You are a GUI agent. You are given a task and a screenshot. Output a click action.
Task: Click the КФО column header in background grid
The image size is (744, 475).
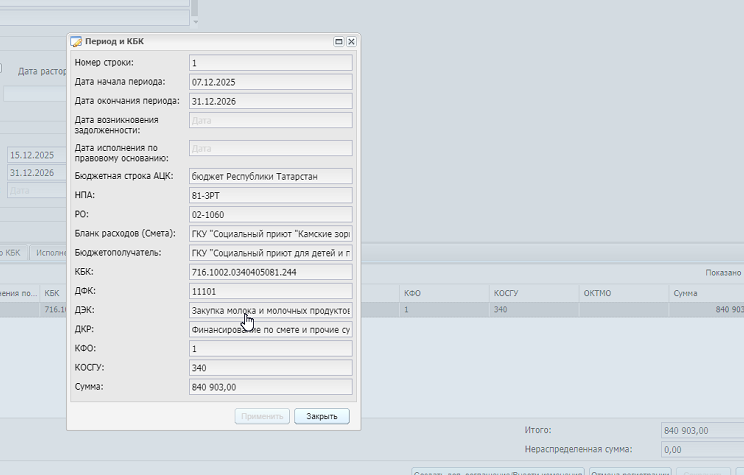click(444, 293)
